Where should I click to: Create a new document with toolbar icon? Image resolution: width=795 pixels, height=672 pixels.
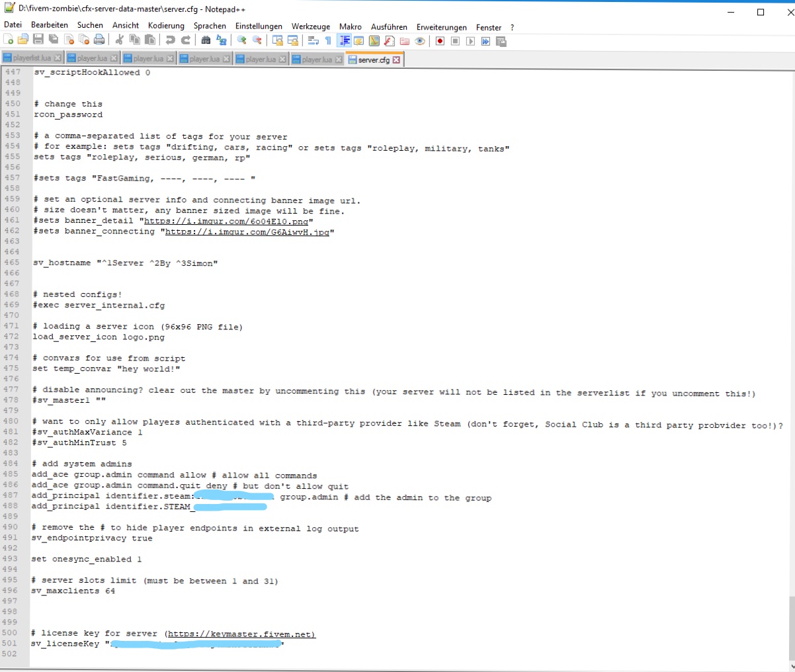coord(9,40)
